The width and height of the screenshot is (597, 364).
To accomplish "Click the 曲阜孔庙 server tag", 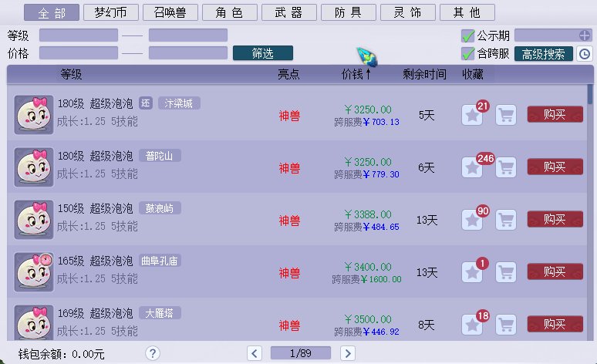I will [160, 261].
